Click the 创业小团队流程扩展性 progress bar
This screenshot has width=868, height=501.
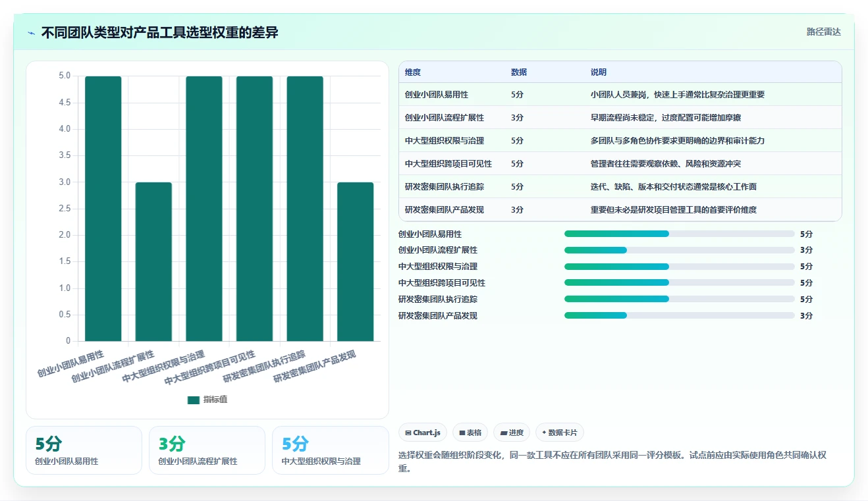click(680, 250)
